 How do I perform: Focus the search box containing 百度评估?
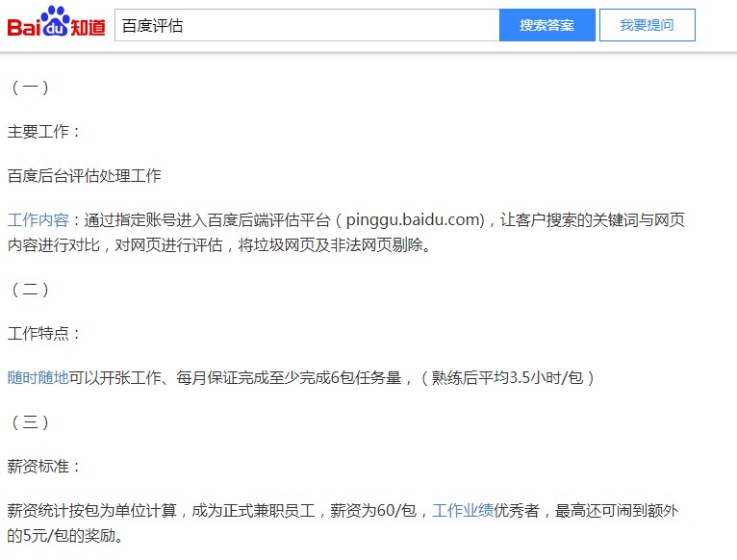pyautogui.click(x=307, y=25)
